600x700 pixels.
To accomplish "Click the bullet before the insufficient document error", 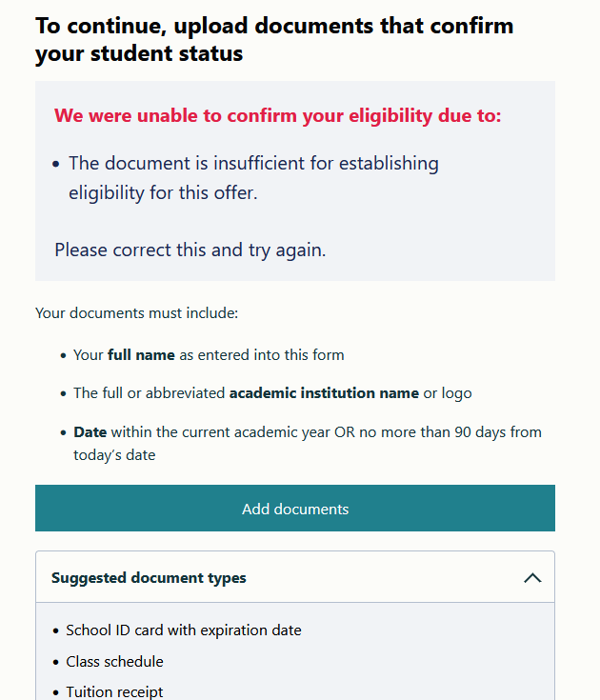I will [57, 165].
